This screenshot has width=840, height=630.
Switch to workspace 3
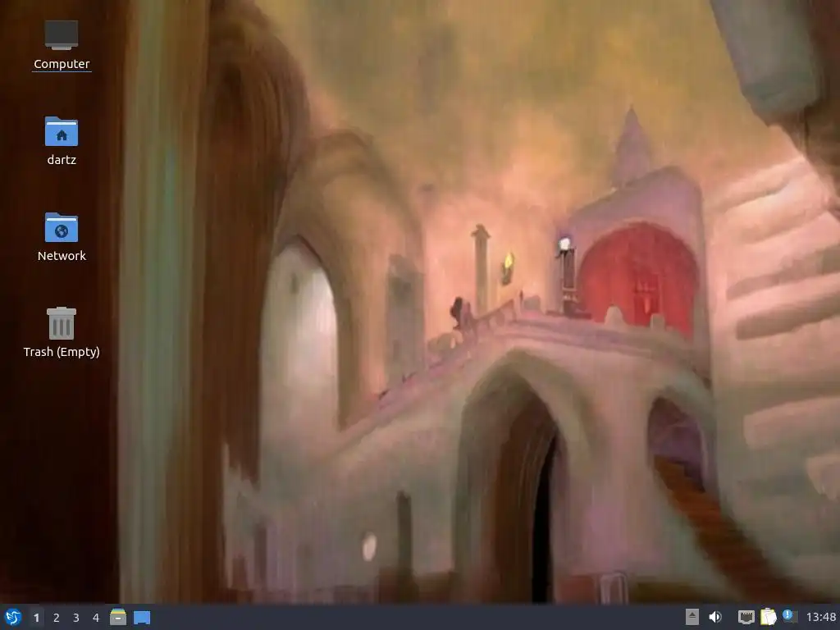point(76,618)
